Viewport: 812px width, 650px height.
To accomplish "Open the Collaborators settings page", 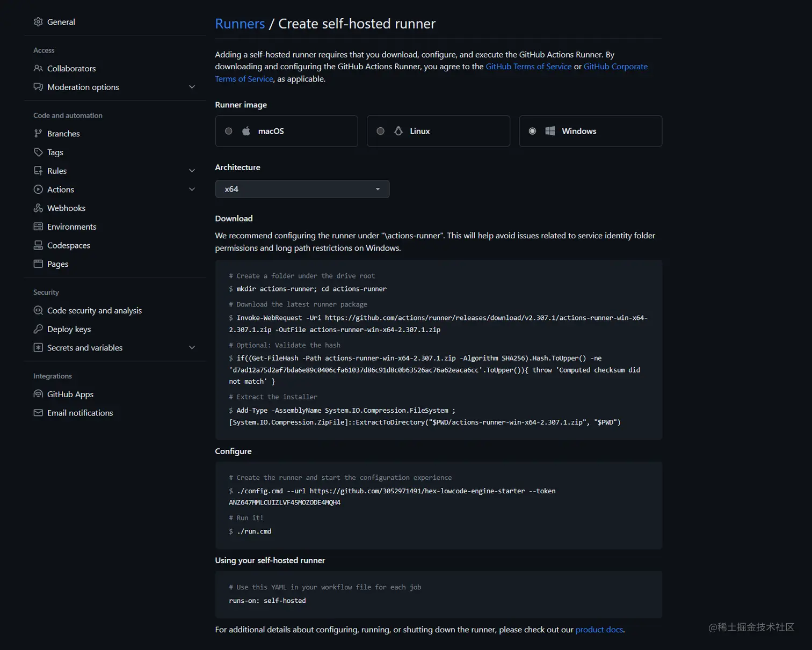I will click(x=71, y=69).
